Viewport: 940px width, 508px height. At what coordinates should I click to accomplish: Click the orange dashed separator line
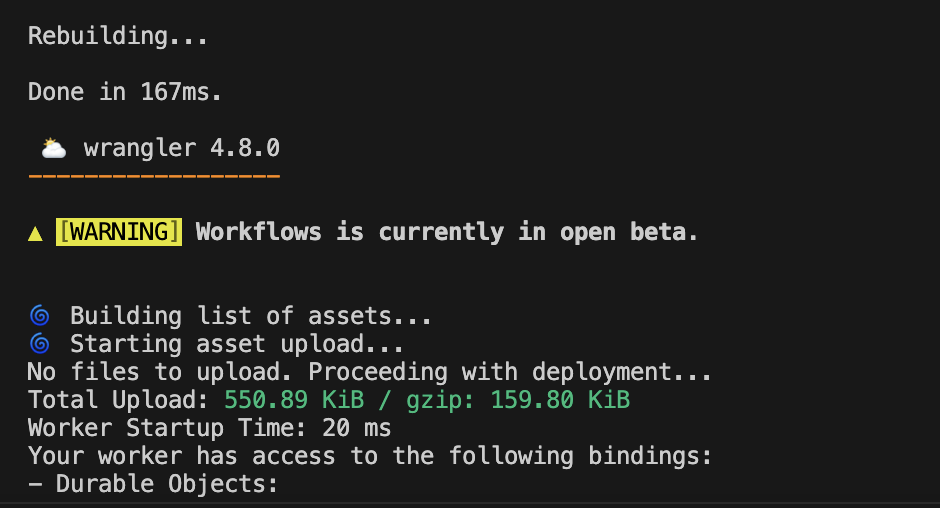[154, 177]
